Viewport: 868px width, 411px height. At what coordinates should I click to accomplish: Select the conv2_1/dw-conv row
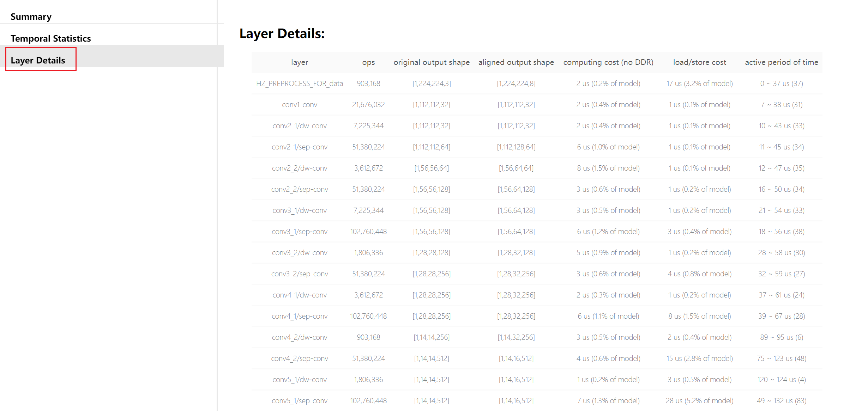tap(299, 125)
